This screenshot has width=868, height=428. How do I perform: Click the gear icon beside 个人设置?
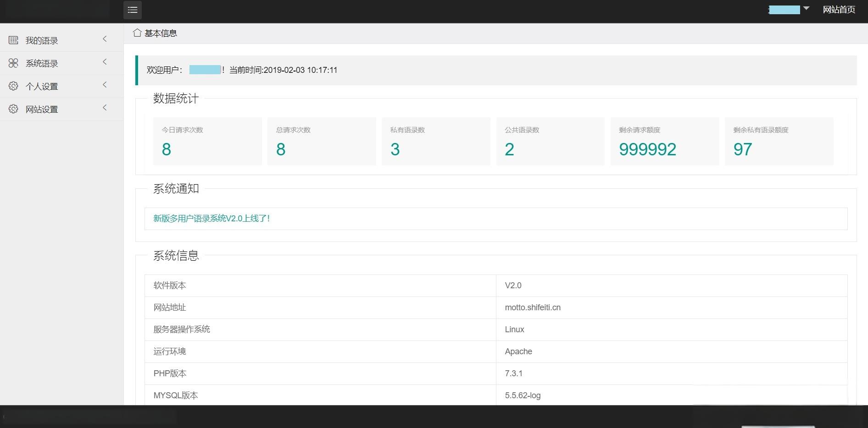pos(13,86)
